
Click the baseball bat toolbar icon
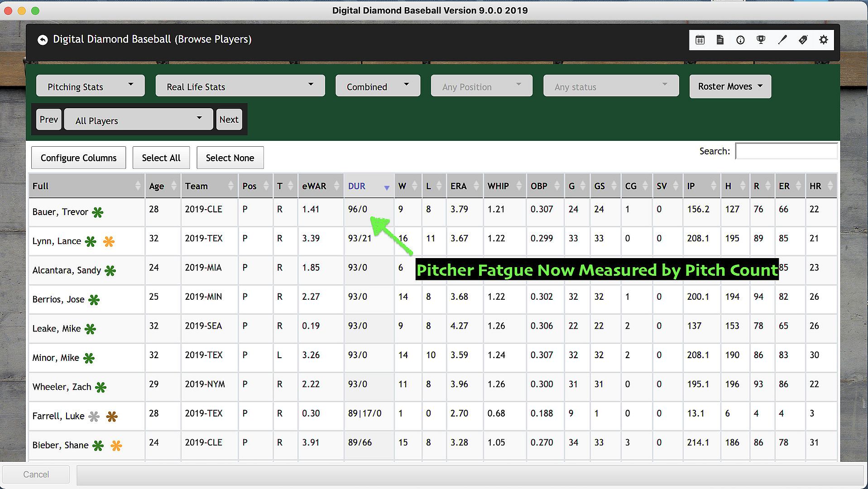point(782,40)
